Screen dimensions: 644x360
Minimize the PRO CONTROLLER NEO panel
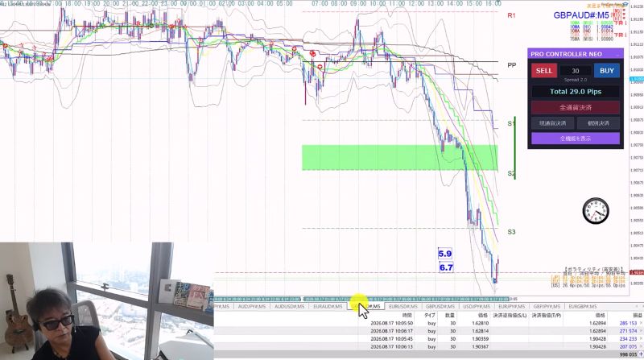(x=617, y=54)
